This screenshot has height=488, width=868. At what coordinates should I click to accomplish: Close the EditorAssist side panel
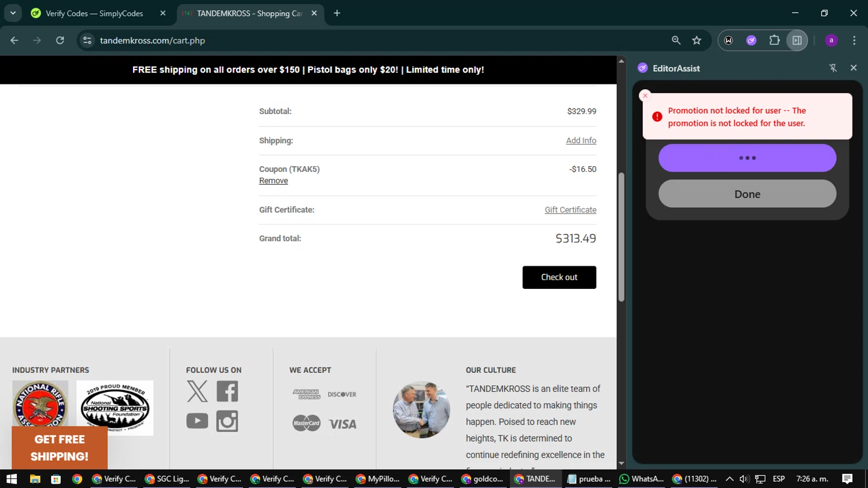point(854,68)
